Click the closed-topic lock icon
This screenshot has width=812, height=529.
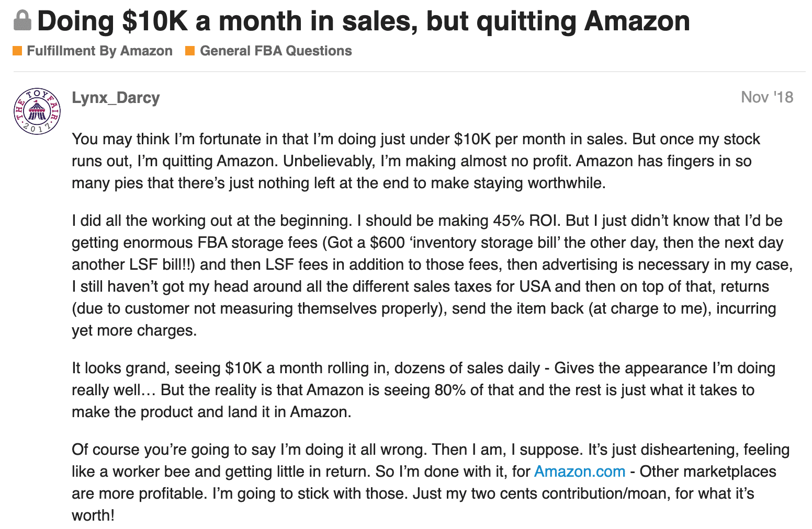(22, 21)
